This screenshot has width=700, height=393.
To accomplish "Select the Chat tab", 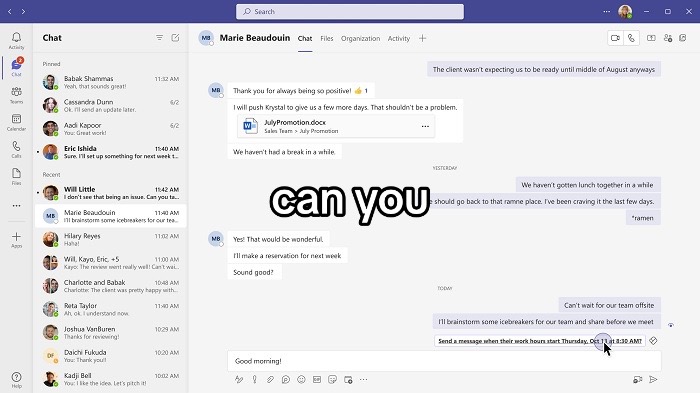I will (305, 38).
